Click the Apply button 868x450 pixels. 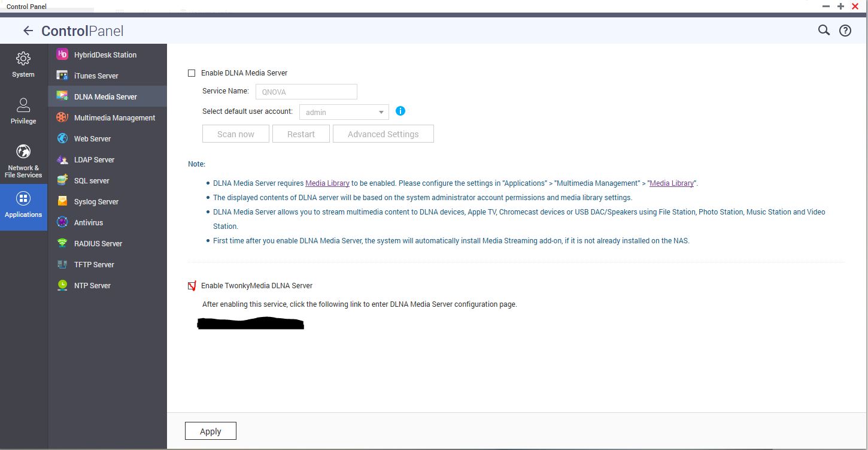(211, 431)
